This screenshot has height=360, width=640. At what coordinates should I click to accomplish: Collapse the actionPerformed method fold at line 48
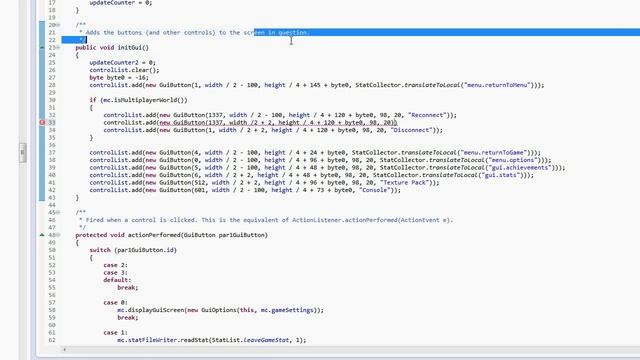pos(58,235)
